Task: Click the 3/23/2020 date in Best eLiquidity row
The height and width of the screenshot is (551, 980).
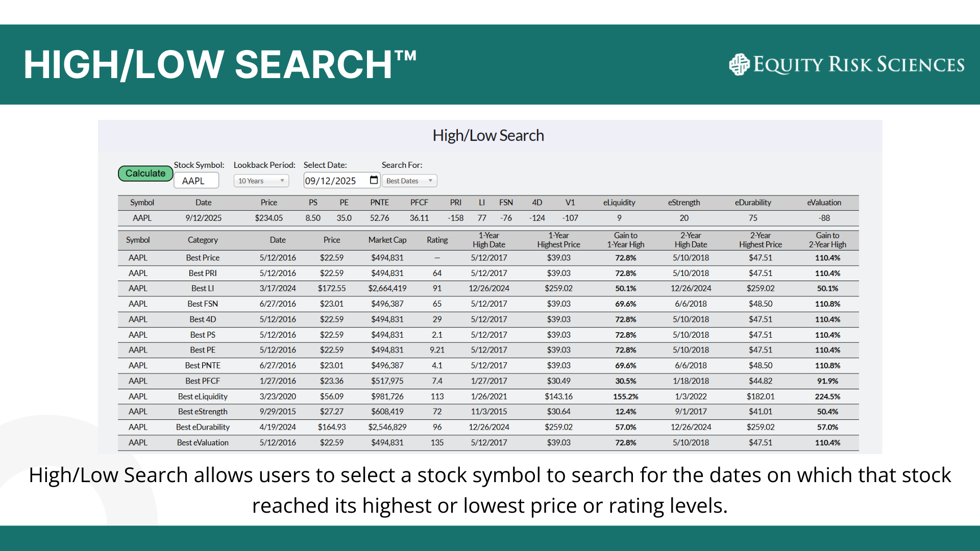Action: (x=278, y=396)
